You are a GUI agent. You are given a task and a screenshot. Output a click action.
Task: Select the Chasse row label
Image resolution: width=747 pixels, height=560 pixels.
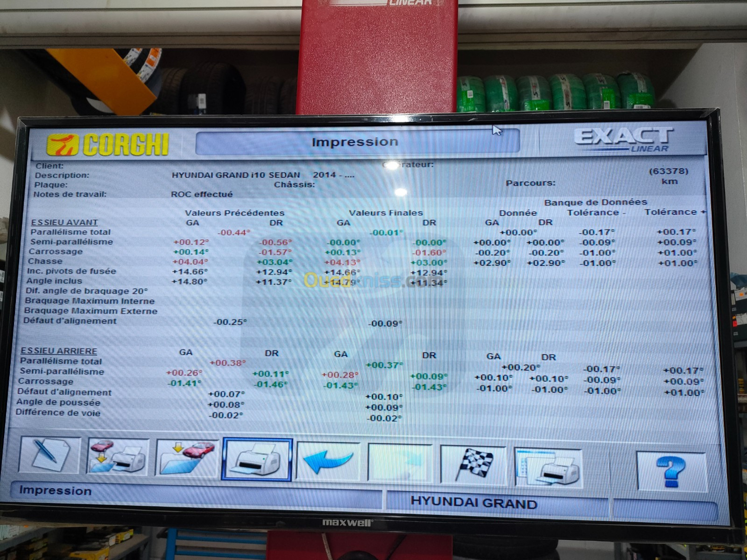(45, 261)
